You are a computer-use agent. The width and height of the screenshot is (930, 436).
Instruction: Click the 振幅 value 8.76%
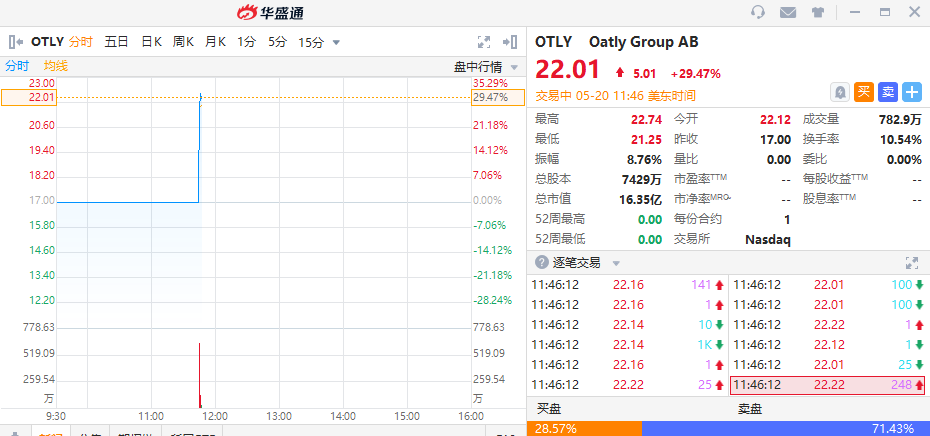point(645,159)
